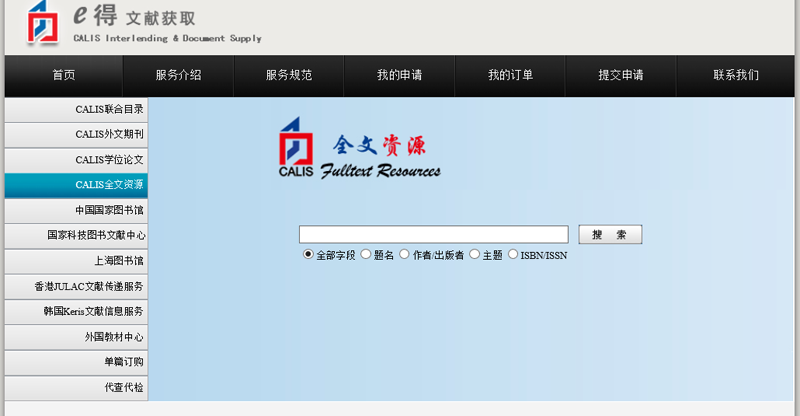Open 香港JULAC文献传递服务 sidebar item

[76, 287]
